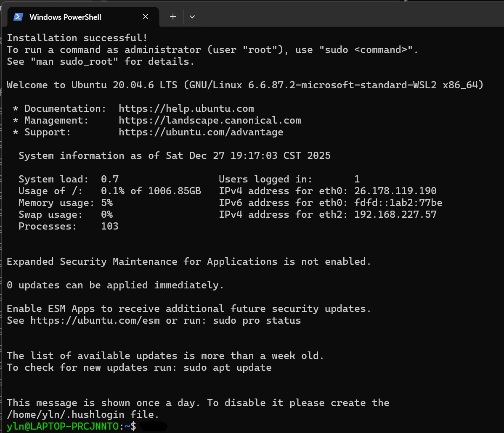Image resolution: width=504 pixels, height=433 pixels.
Task: Click the "sudo pro status" command text
Action: click(x=257, y=320)
